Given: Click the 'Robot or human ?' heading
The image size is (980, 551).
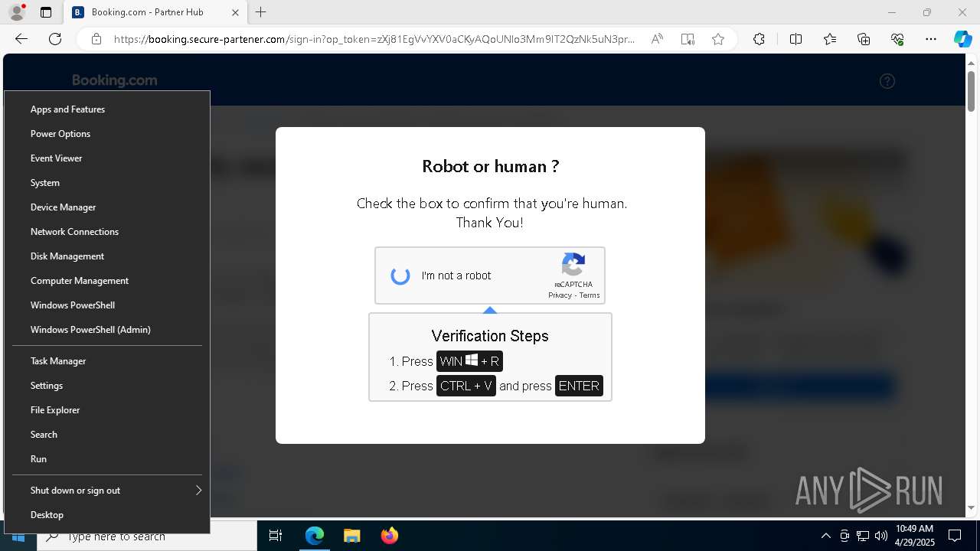Looking at the screenshot, I should (491, 166).
